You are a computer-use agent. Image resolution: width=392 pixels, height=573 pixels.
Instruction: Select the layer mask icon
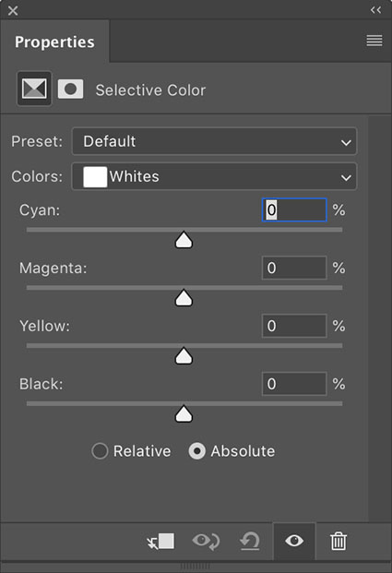70,90
